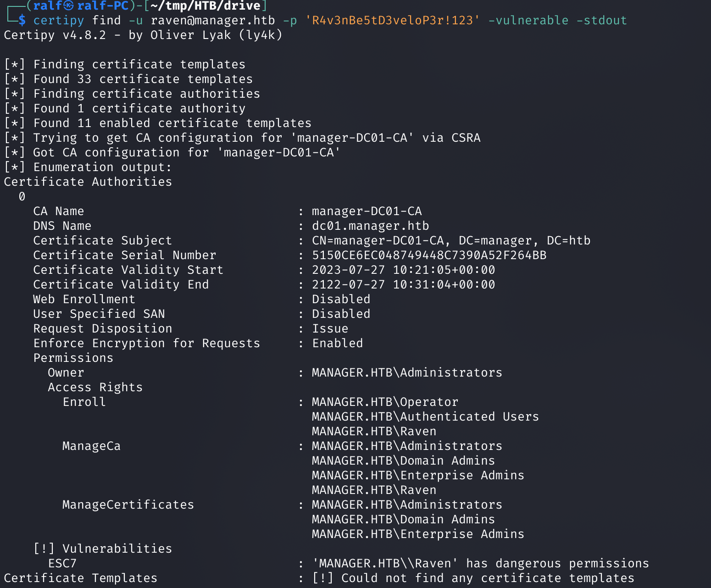This screenshot has height=588, width=711.
Task: Click the ManageCertificates permission label
Action: pos(128,505)
